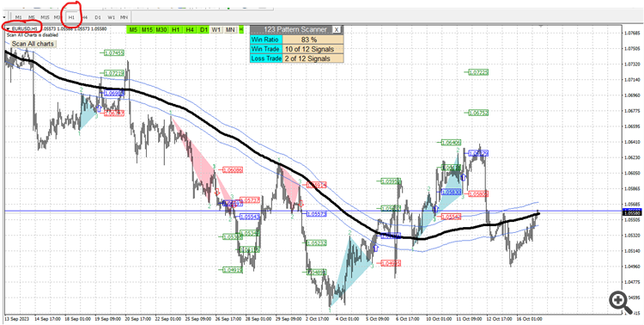The width and height of the screenshot is (644, 325).
Task: Click the green target label 1.06755
Action: tap(478, 113)
